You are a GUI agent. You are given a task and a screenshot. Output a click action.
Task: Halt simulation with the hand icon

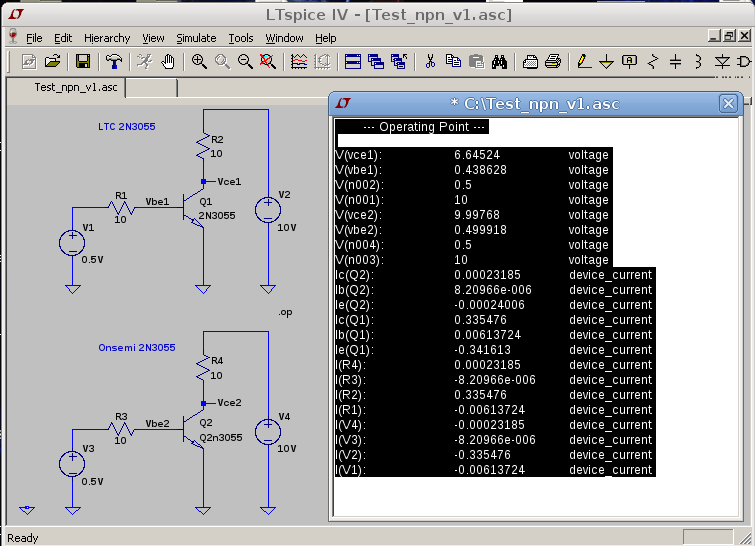pos(168,62)
